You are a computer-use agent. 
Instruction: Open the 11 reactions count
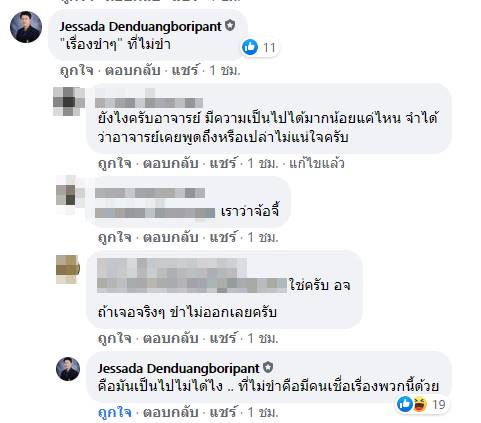coord(269,48)
